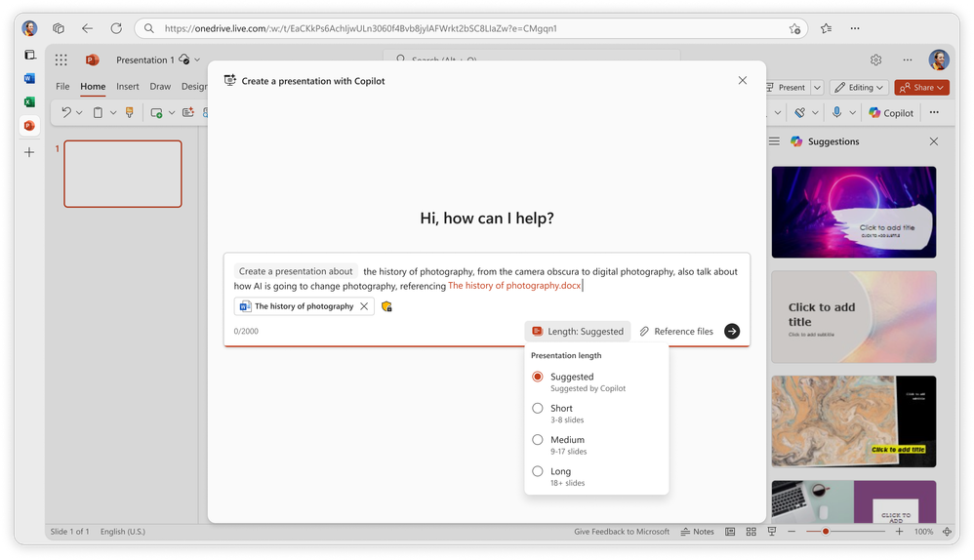Viewport: 974px width, 560px height.
Task: Click the plus icon to add sidebar app
Action: (x=29, y=152)
